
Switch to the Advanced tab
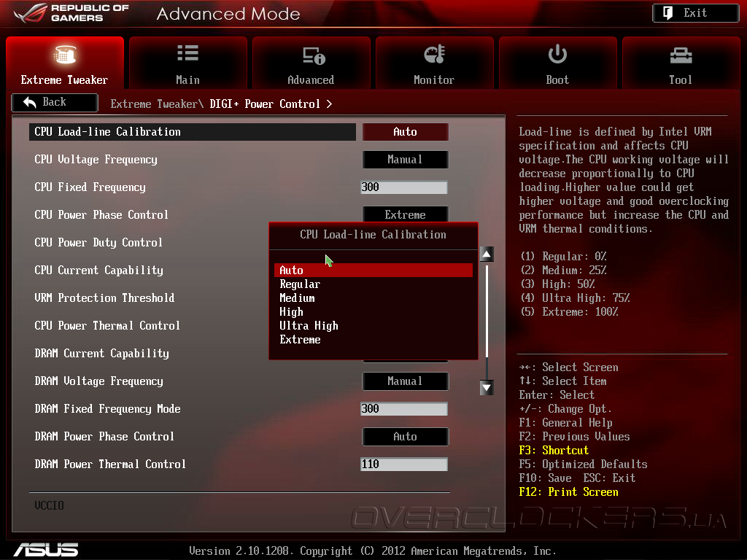coord(311,63)
